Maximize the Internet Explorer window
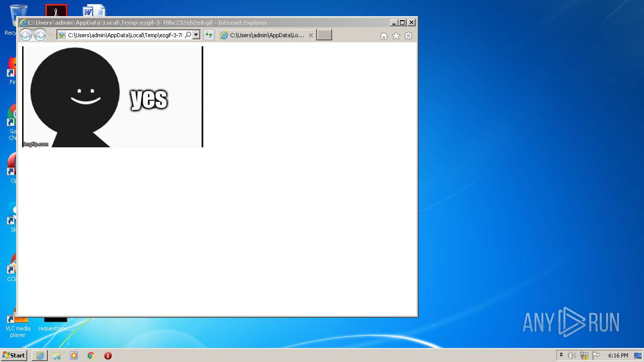 (403, 23)
